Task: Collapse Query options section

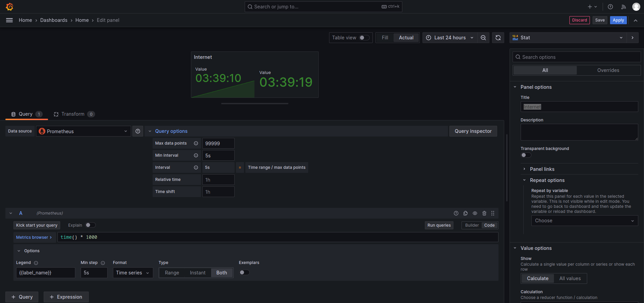Action: click(150, 131)
